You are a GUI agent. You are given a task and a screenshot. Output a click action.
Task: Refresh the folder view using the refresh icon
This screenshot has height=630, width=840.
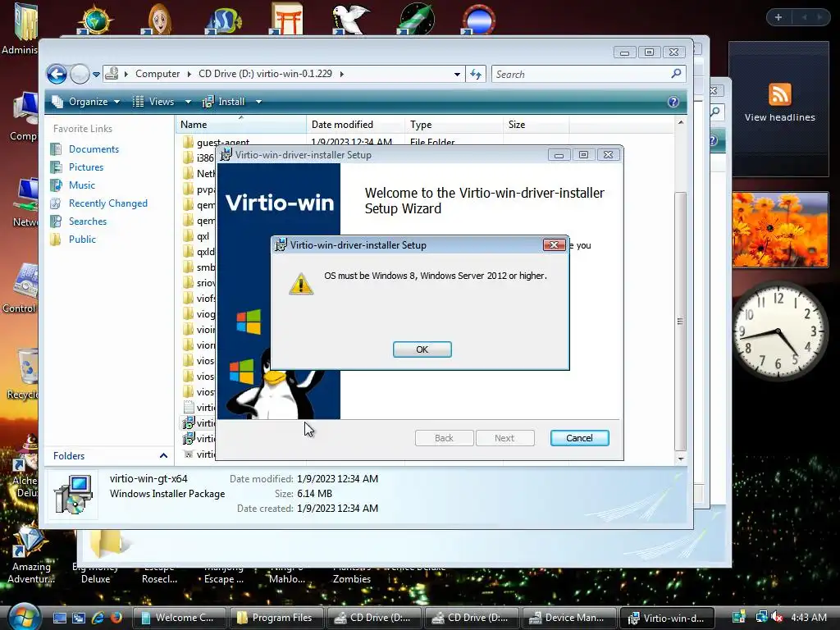tap(476, 75)
